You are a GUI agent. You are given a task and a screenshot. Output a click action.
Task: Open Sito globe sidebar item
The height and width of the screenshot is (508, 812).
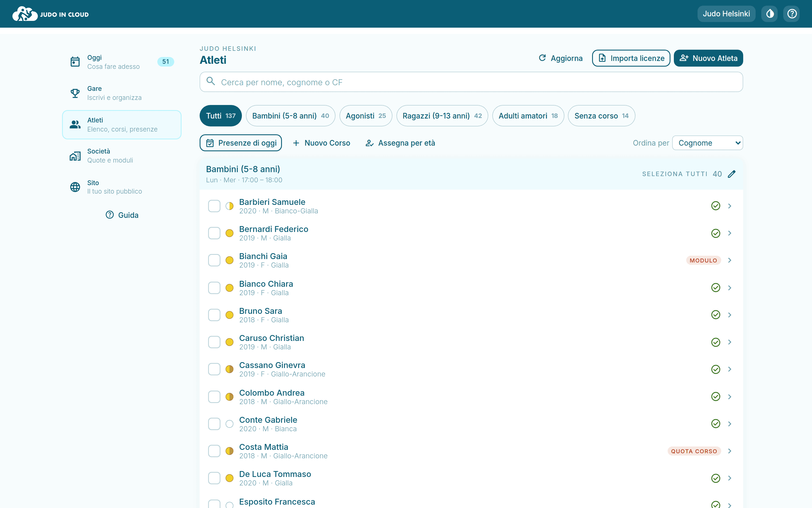[122, 187]
